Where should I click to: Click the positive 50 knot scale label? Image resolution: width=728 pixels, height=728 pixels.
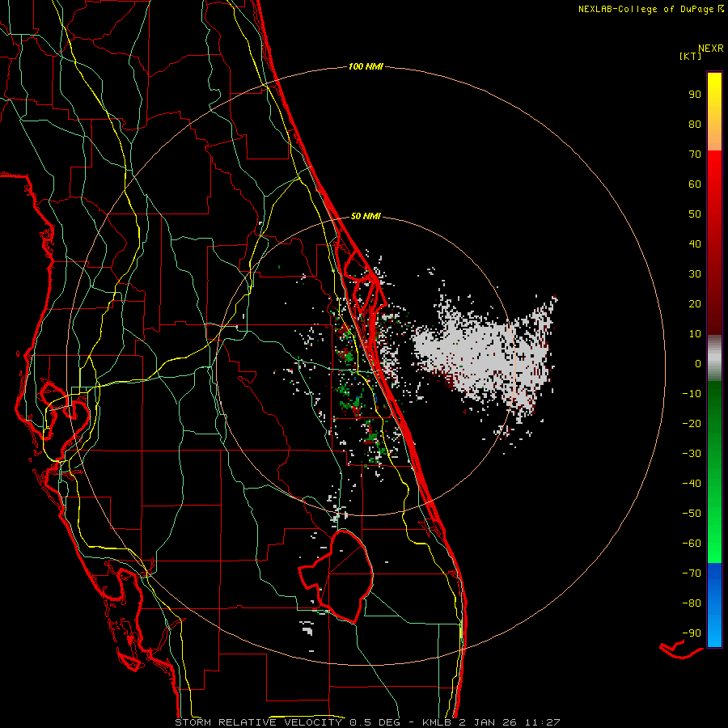[695, 214]
